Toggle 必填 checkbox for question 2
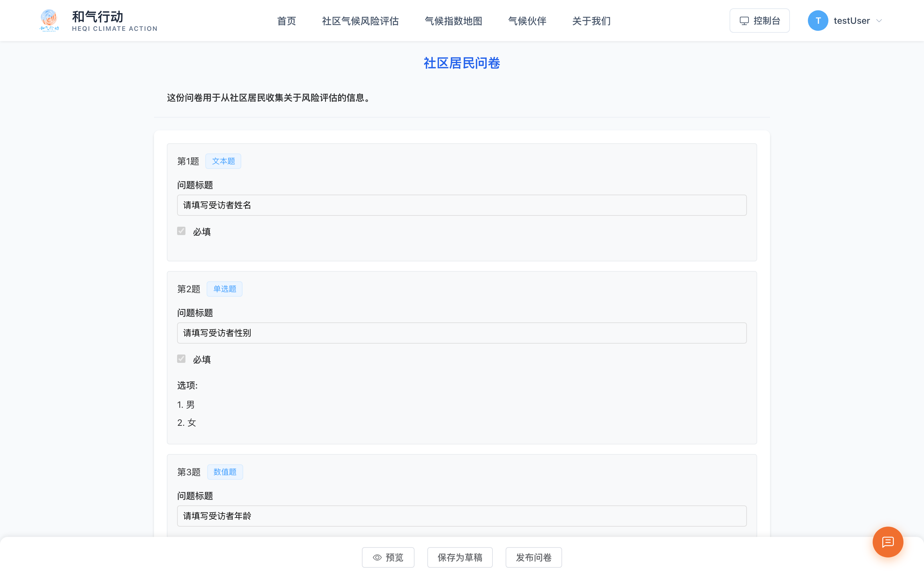 (181, 359)
